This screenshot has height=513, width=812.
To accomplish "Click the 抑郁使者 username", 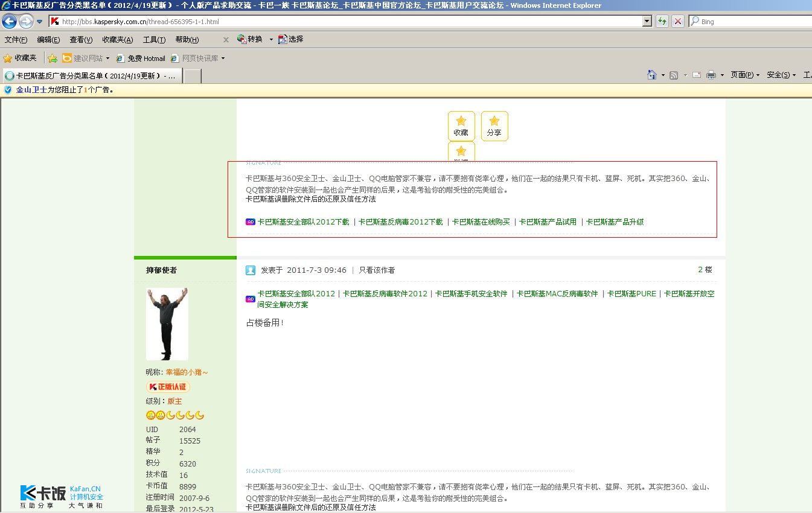I will (x=161, y=270).
